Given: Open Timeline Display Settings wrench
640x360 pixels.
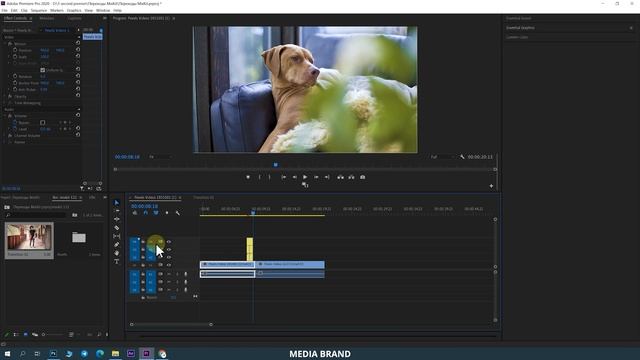Looking at the screenshot, I should point(178,213).
